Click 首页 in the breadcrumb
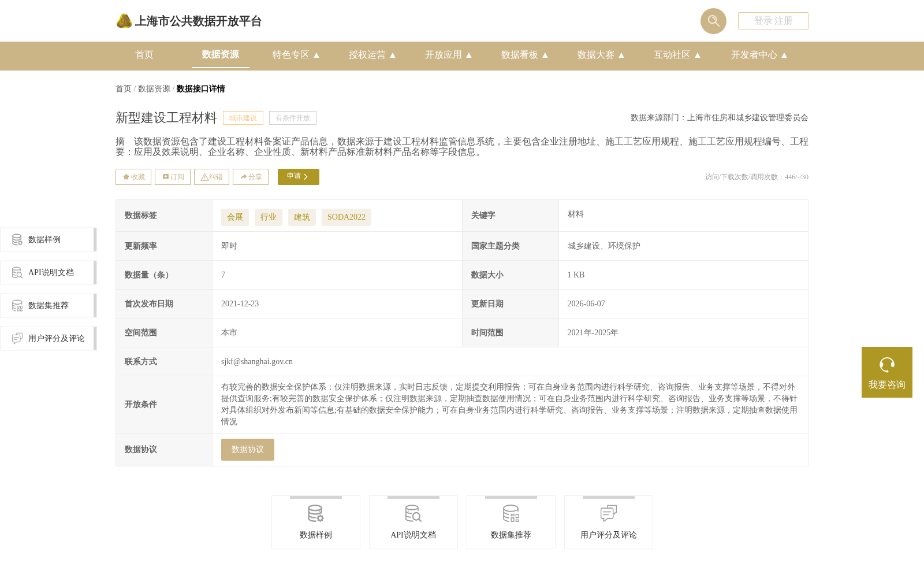 tap(124, 89)
